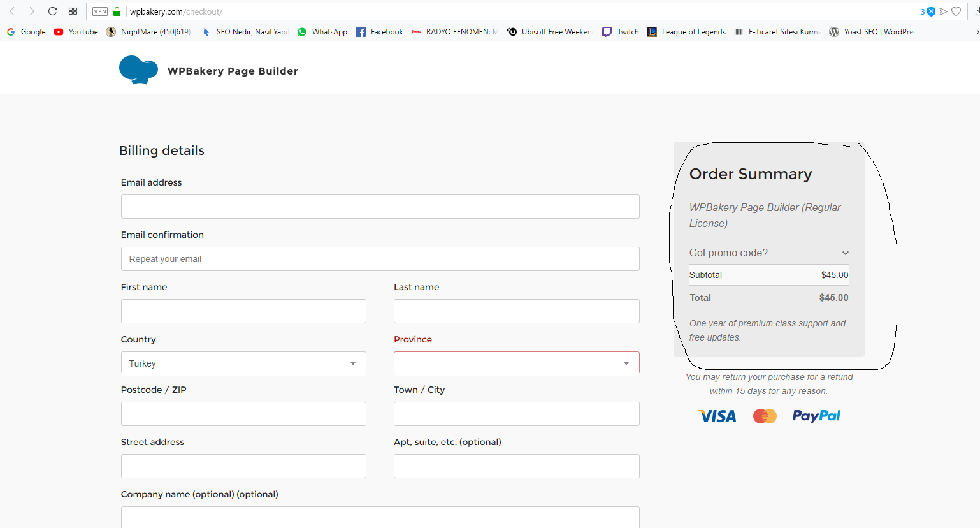
Task: Click the WPBakery Page Builder title
Action: [233, 71]
